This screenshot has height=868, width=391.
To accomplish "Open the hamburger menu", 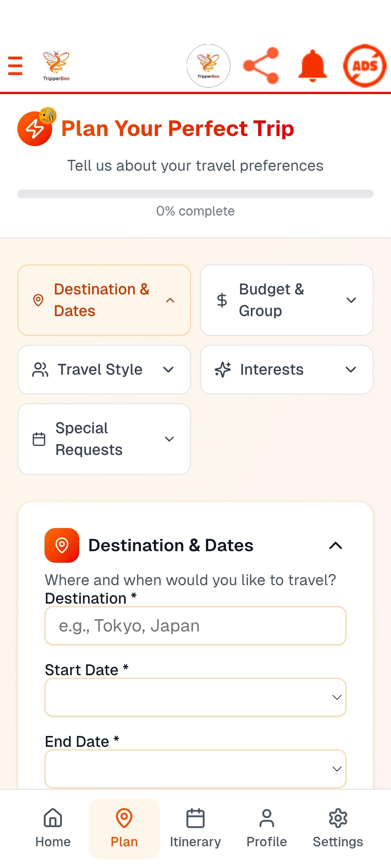I will [15, 66].
